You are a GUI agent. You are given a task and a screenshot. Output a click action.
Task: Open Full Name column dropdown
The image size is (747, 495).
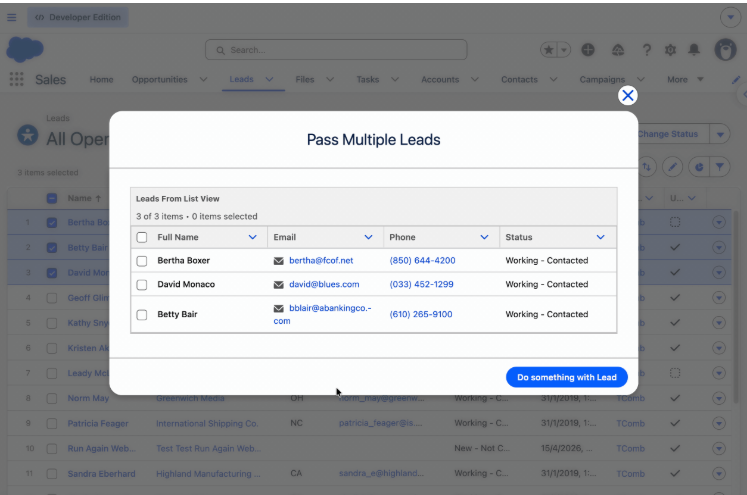(252, 237)
